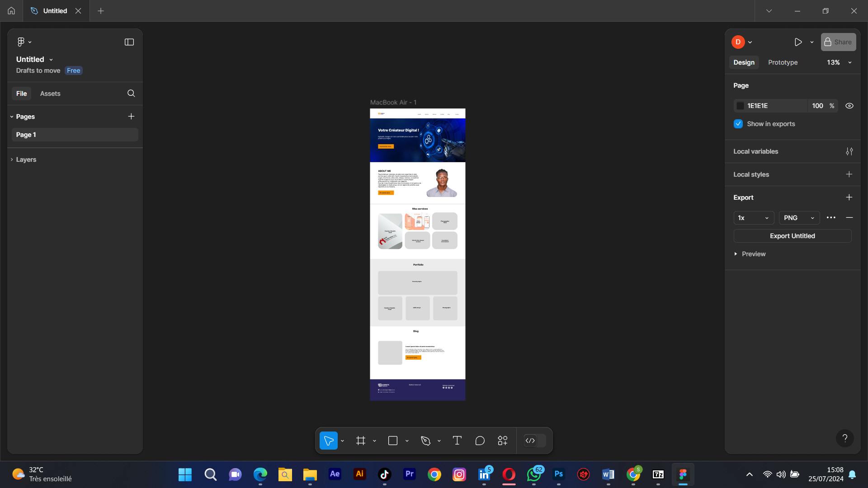Open Photoshop from the taskbar
The height and width of the screenshot is (488, 868).
(558, 474)
